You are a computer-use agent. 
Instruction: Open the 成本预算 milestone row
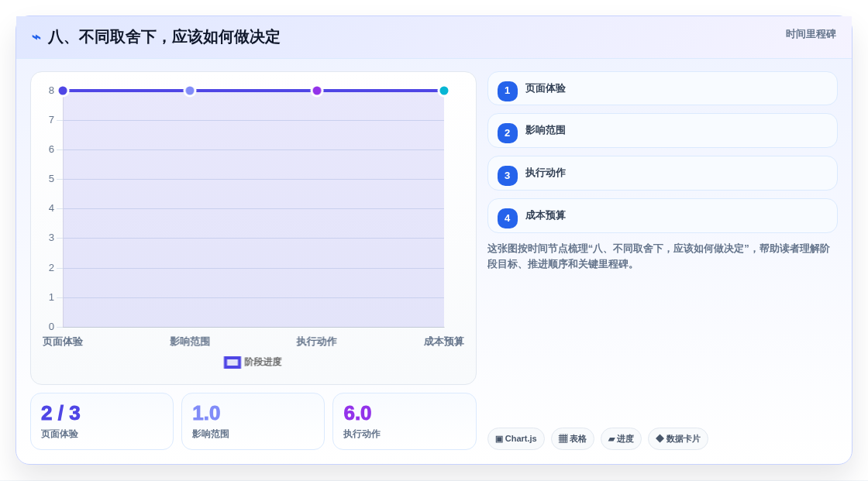662,216
